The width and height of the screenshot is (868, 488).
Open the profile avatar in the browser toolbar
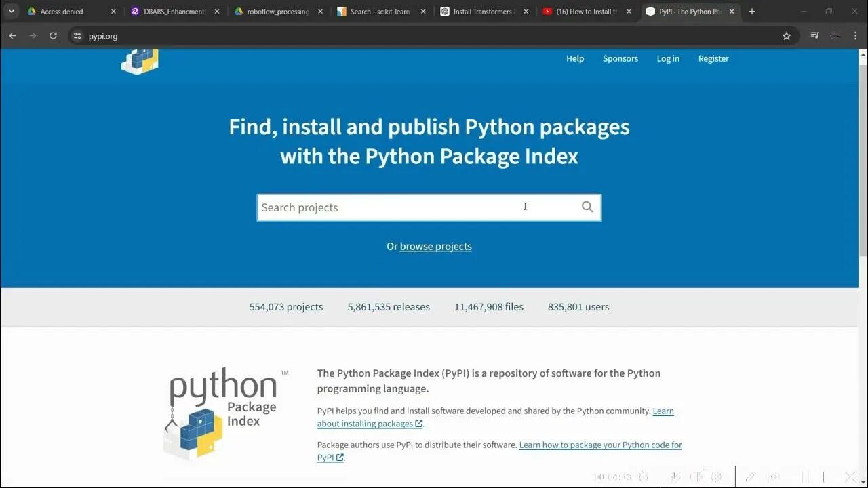click(x=835, y=36)
